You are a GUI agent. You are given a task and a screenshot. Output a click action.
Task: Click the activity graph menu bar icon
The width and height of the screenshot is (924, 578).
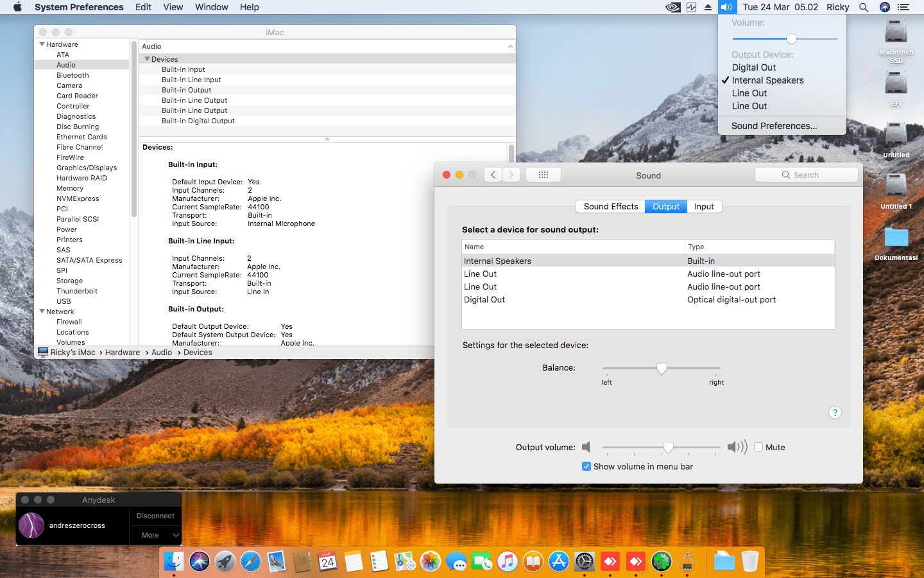click(x=691, y=7)
